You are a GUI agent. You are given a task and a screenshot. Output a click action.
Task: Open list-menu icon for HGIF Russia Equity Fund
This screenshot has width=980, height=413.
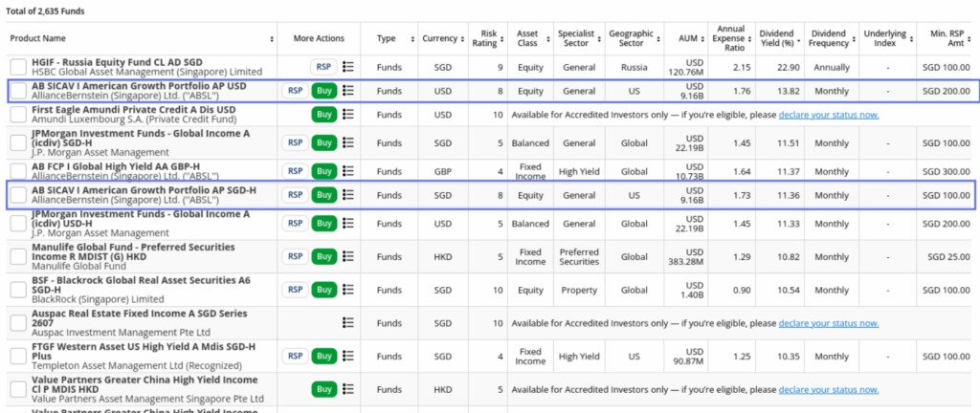[x=348, y=67]
